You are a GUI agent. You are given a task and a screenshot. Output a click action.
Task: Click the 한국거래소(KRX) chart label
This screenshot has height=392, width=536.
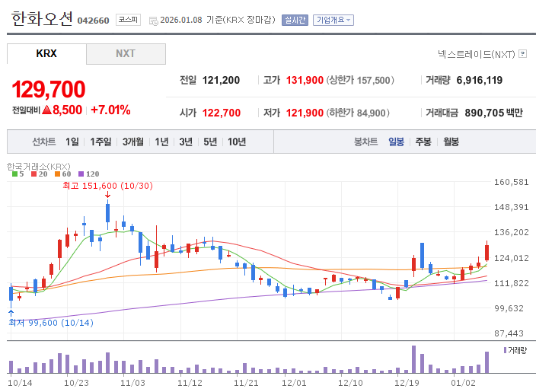click(39, 167)
